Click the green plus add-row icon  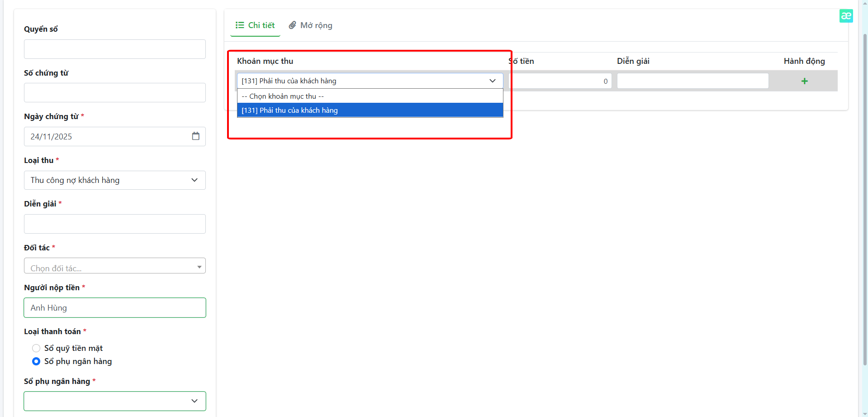tap(804, 81)
